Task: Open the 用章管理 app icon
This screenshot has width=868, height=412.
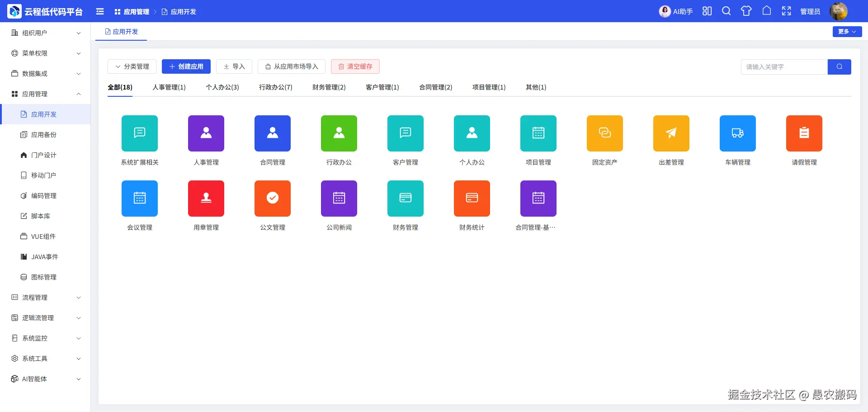Action: pos(206,199)
